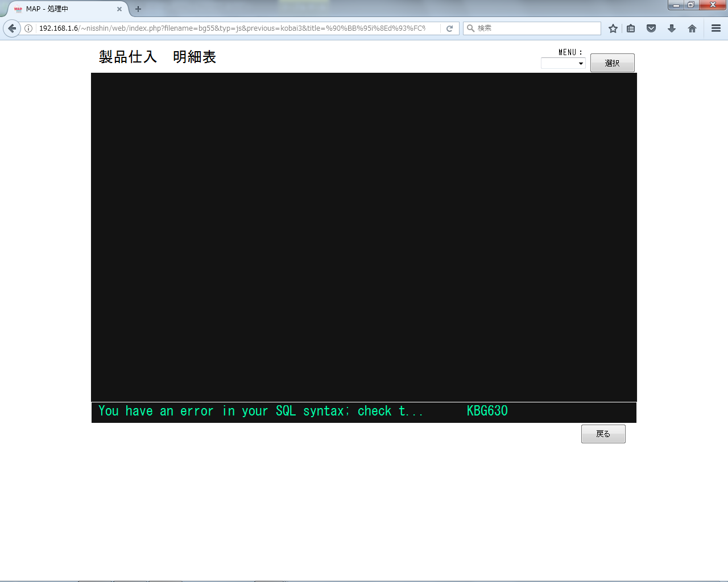Click the KBG630 code text
728x582 pixels.
point(487,411)
